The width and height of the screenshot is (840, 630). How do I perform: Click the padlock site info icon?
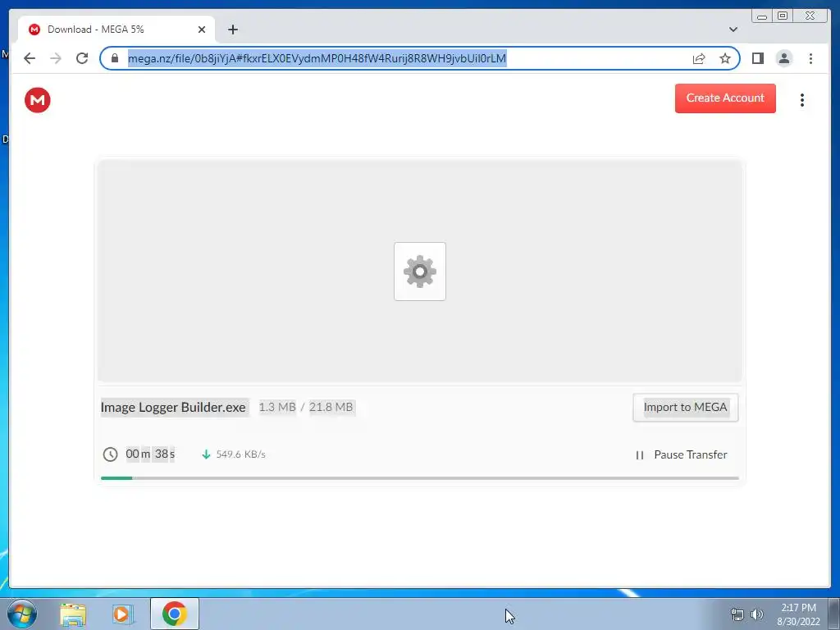[x=114, y=58]
